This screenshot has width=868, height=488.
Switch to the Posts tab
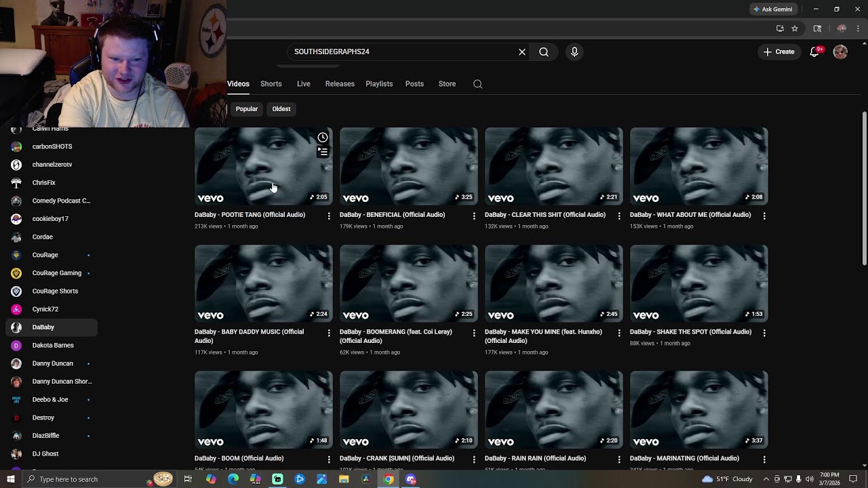pos(414,84)
